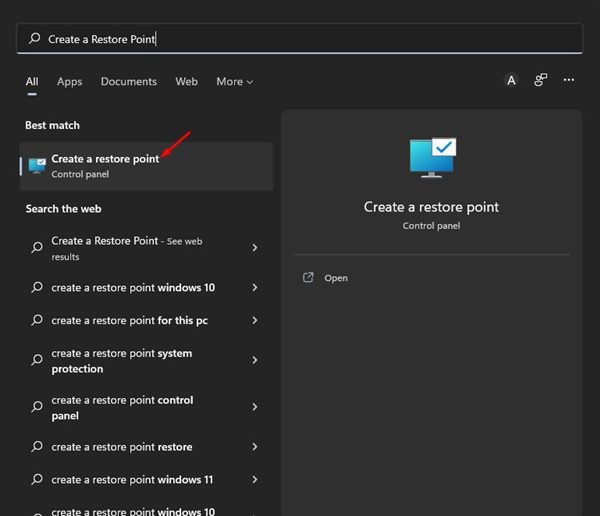600x516 pixels.
Task: Expand chevron for control panel suggestion
Action: 254,407
